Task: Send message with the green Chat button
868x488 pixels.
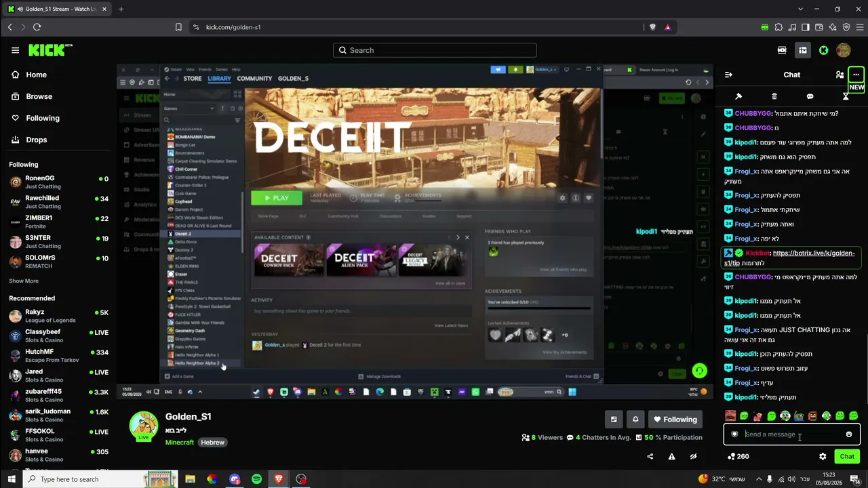Action: 847,457
